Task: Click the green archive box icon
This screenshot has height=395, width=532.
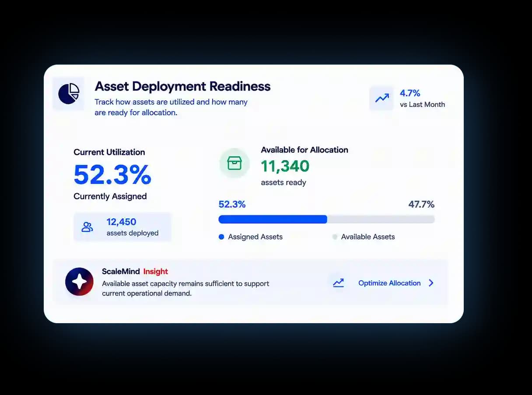Action: (234, 163)
